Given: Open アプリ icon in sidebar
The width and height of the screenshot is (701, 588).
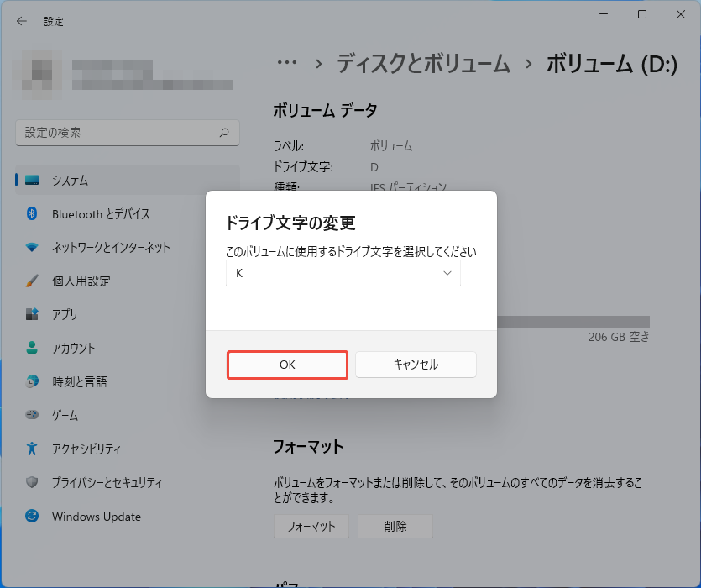Looking at the screenshot, I should point(32,314).
